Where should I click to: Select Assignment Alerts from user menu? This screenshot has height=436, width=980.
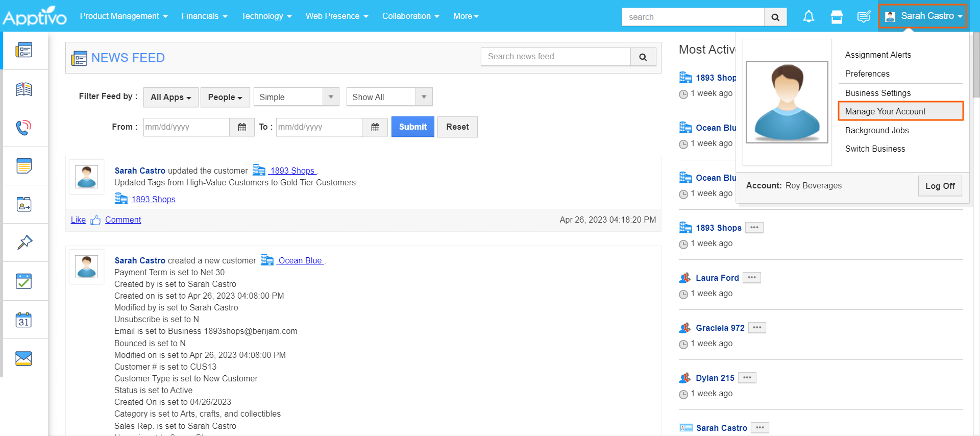(878, 55)
